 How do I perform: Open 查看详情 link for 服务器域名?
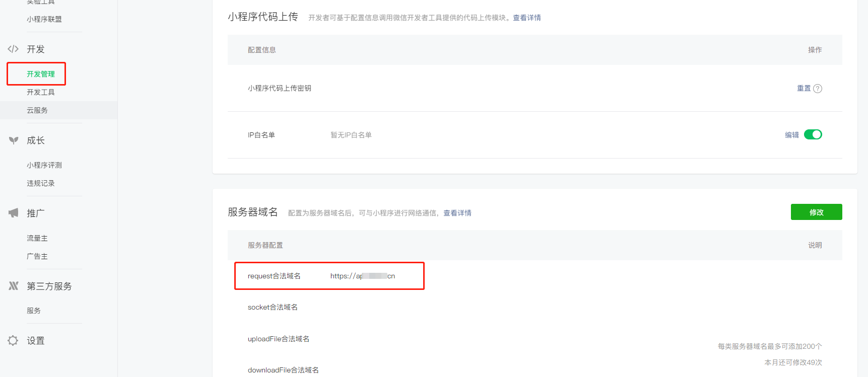tap(457, 213)
